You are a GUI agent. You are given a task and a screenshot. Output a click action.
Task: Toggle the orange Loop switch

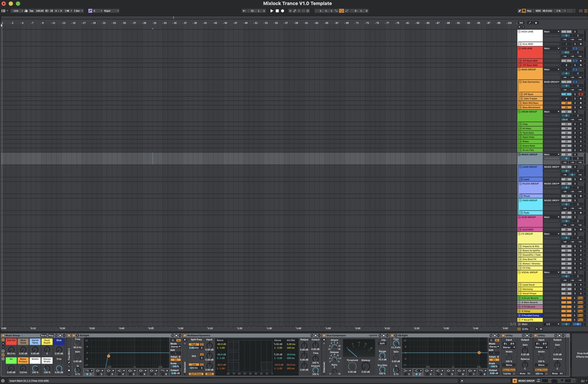point(341,11)
